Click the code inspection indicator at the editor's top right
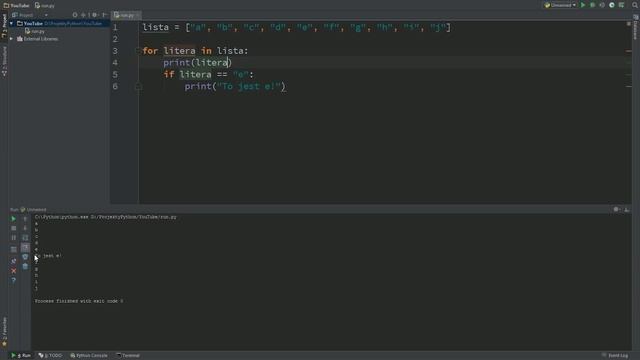 click(x=629, y=24)
